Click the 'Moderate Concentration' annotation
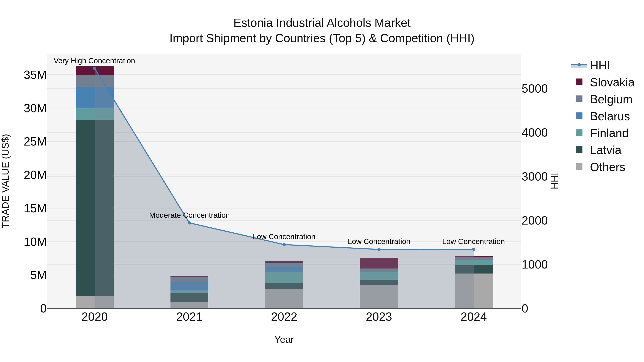644x362 pixels. pyautogui.click(x=189, y=215)
